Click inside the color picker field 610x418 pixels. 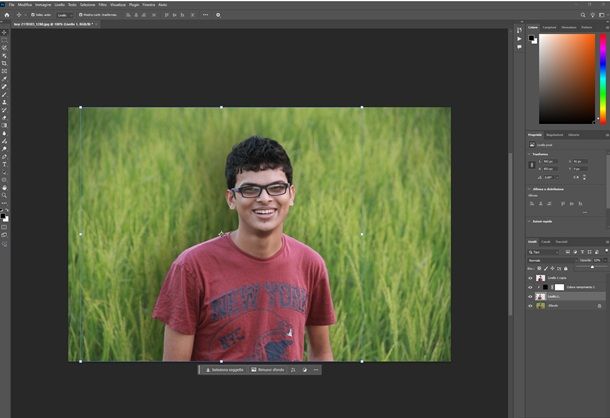pos(567,79)
